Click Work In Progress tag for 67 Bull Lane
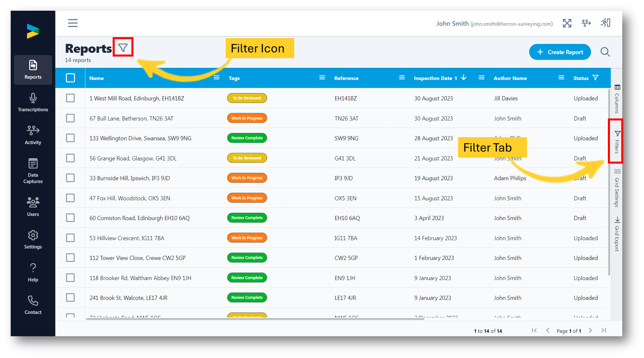This screenshot has height=358, width=644. pos(247,118)
